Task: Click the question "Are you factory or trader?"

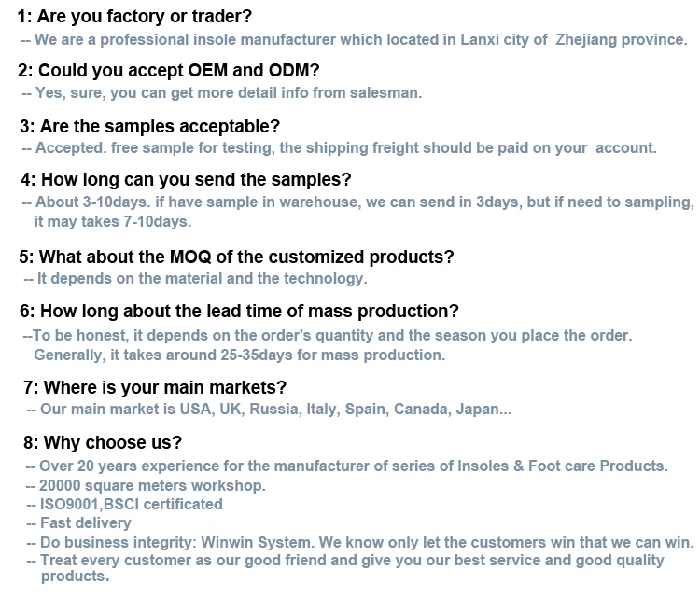Action: pyautogui.click(x=135, y=17)
